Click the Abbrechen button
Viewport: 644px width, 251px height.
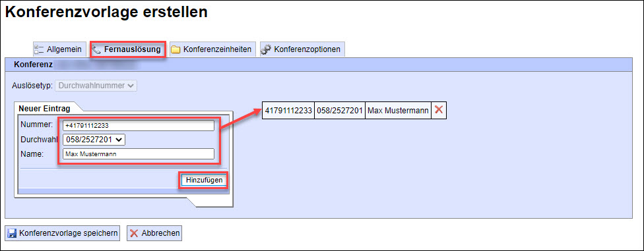point(154,233)
